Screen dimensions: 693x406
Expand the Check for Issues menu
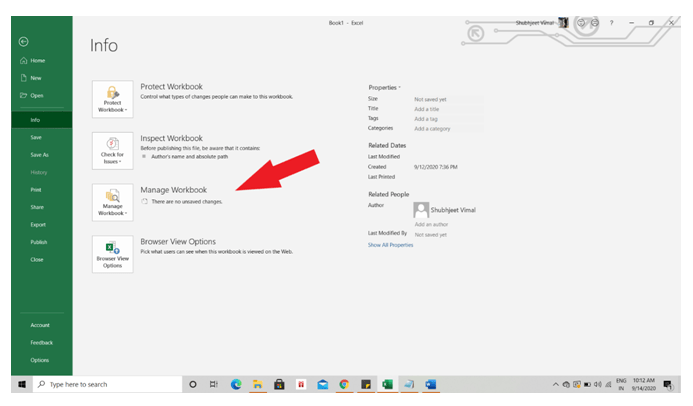click(x=112, y=150)
